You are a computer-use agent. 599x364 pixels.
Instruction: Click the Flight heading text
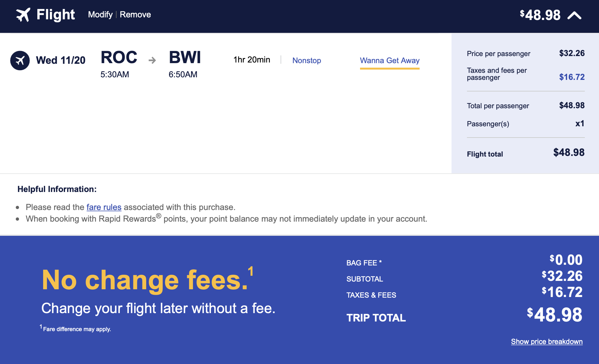[56, 15]
